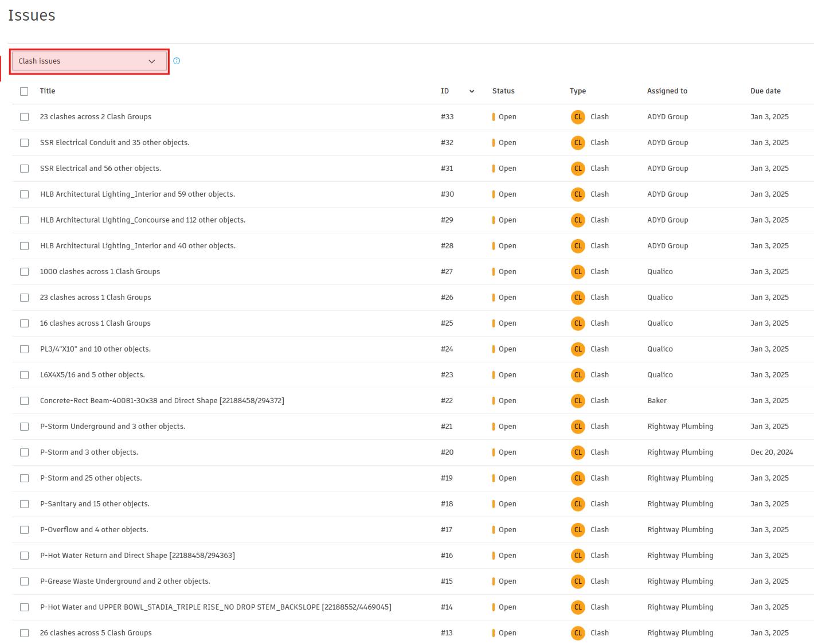Tick the checkbox for issue #26

click(x=24, y=298)
